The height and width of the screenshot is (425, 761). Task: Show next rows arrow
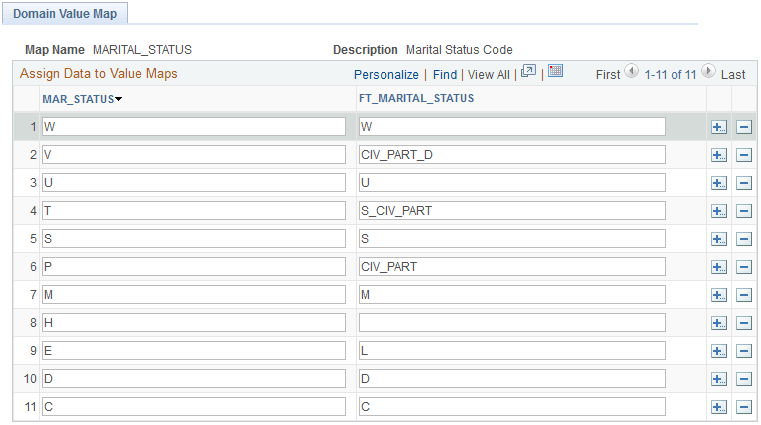pyautogui.click(x=709, y=71)
